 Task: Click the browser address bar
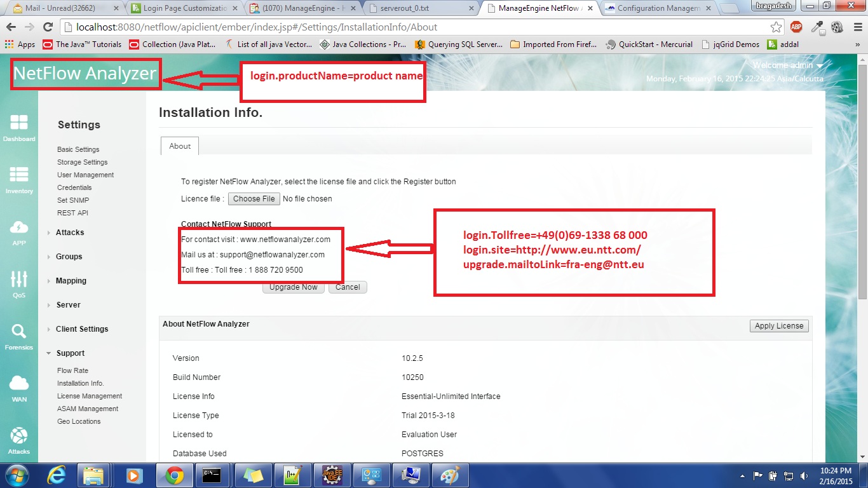pos(413,27)
